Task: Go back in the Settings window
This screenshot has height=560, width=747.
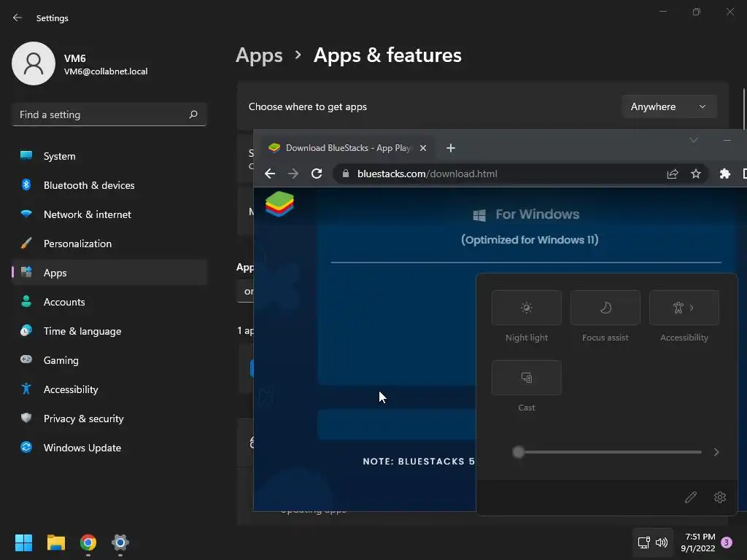Action: (x=18, y=17)
